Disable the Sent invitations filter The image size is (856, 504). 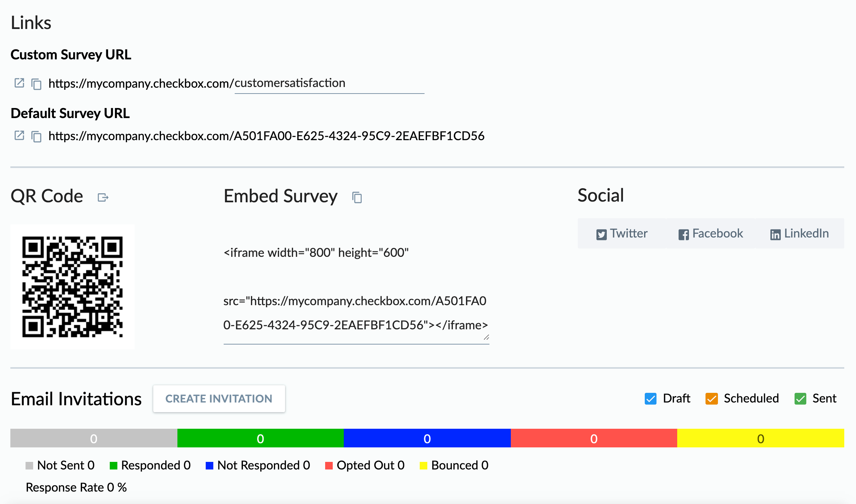point(800,399)
